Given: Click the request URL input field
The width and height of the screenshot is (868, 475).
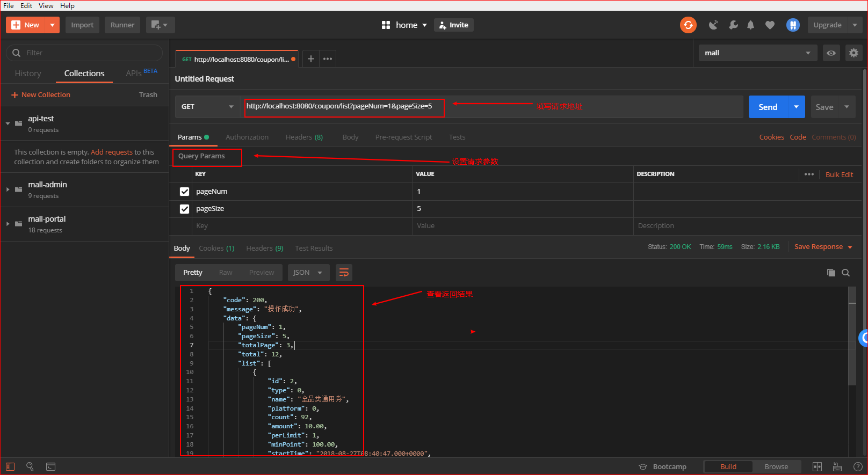Looking at the screenshot, I should click(x=344, y=106).
